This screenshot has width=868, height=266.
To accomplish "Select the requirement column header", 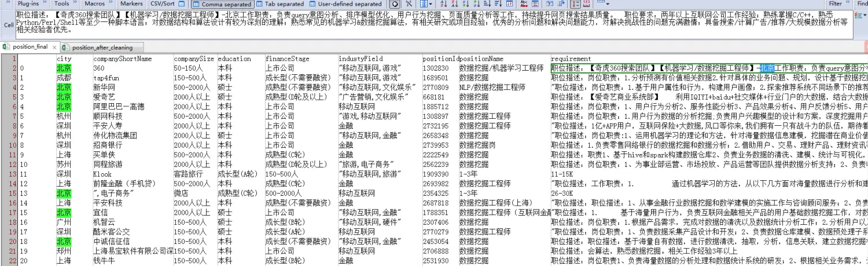I will (571, 59).
